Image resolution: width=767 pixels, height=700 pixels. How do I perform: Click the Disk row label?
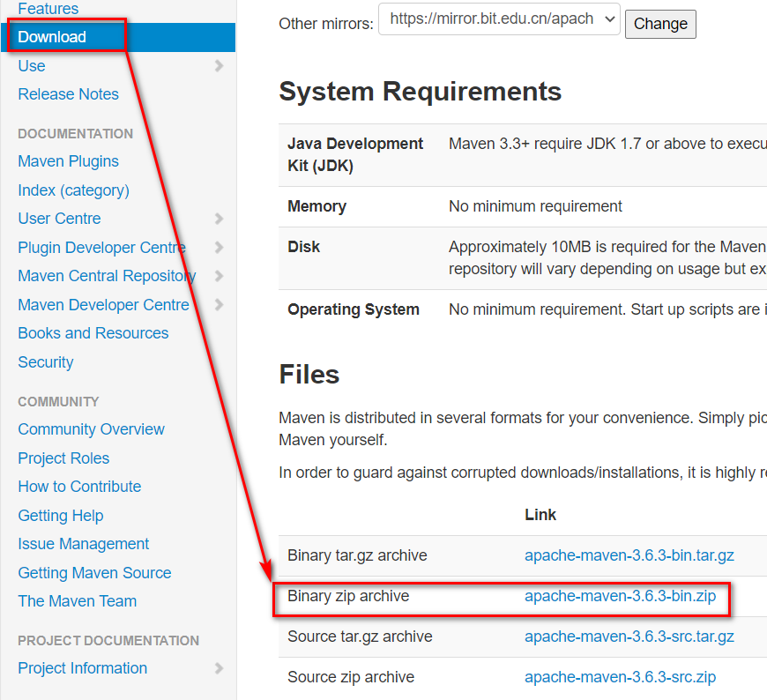click(304, 247)
